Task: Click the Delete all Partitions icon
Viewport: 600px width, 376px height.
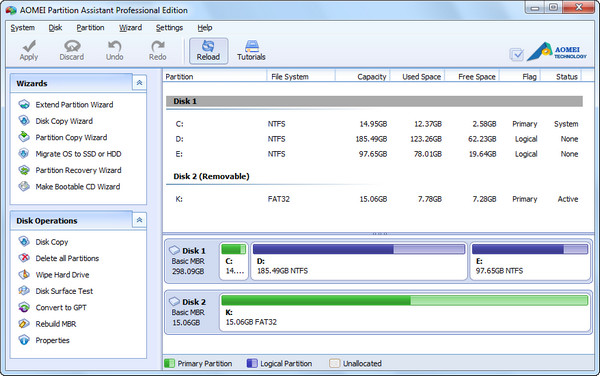Action: 24,258
